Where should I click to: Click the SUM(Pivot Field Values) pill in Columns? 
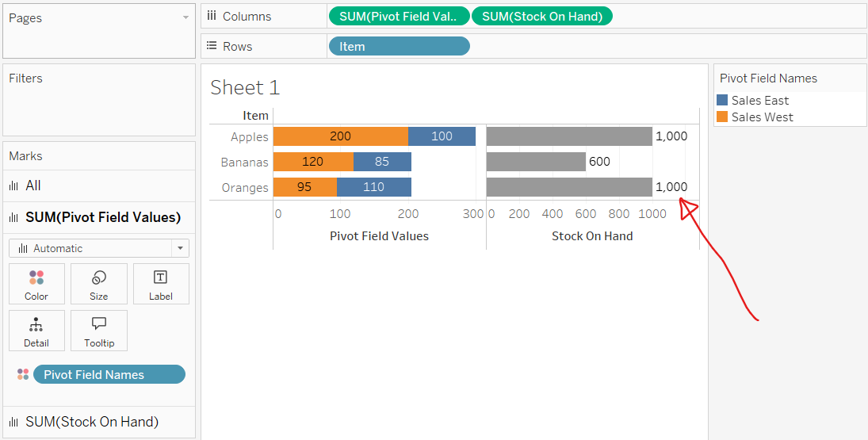[399, 16]
